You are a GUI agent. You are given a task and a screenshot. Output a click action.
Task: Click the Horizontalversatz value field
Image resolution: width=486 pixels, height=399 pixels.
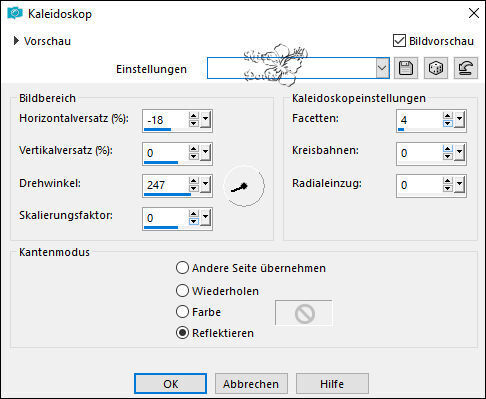[x=165, y=120]
